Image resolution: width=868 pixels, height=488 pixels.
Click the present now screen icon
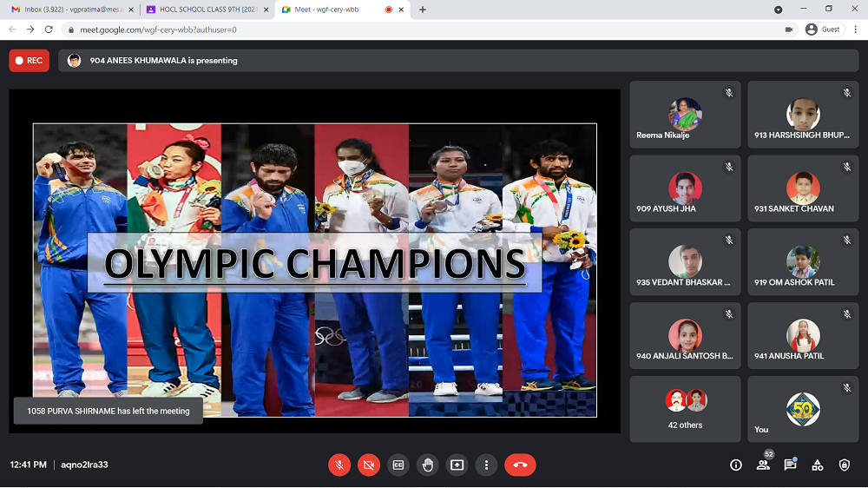coord(457,465)
